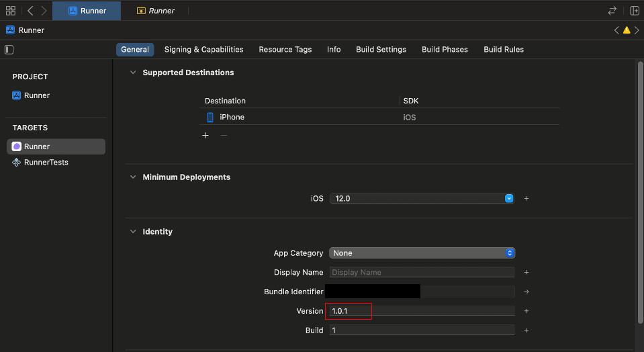Click the Runner icon in the jump bar

click(x=10, y=30)
